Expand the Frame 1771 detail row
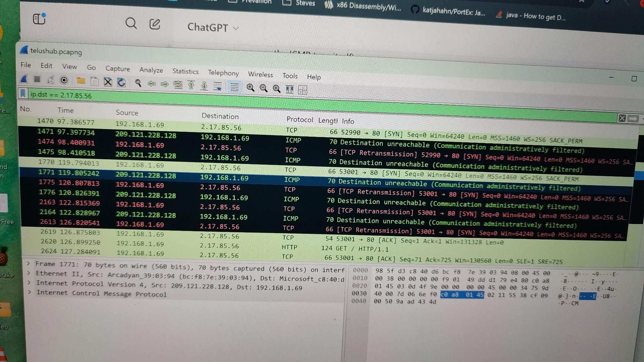The height and width of the screenshot is (362, 644). coord(28,263)
